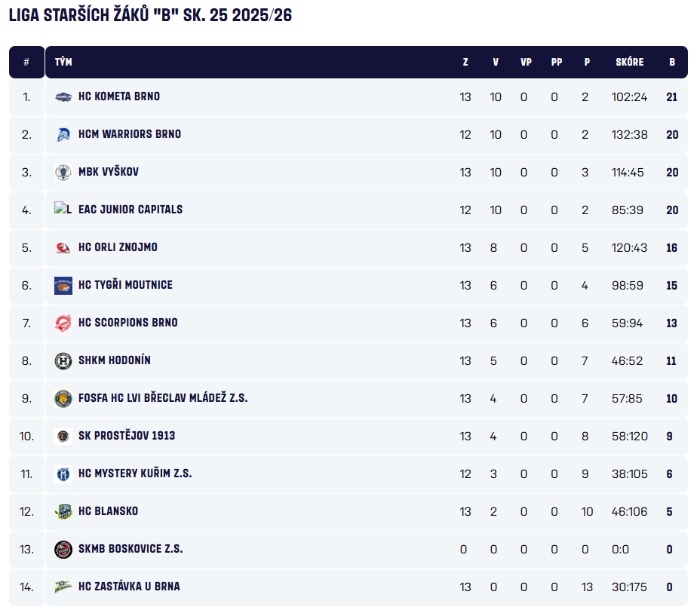Click the HC Orli Znojmo logo

63,247
